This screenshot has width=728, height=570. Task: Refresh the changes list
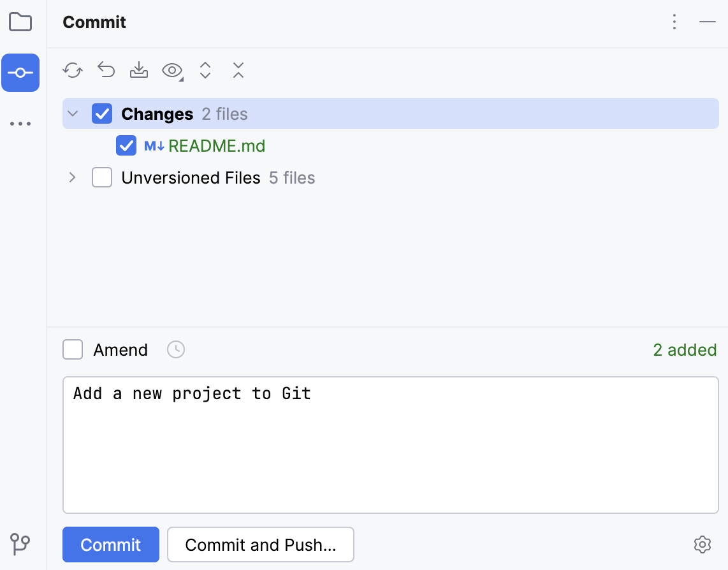pos(73,70)
